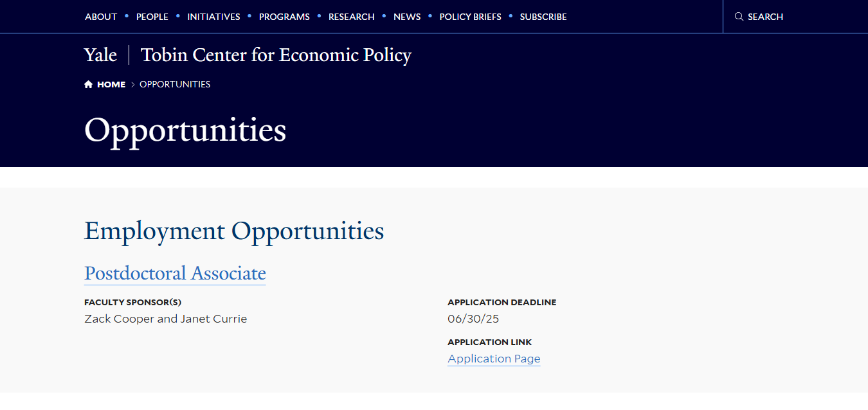Click the Employment Opportunities section heading
Screen dimensions: 868x410
coord(234,231)
